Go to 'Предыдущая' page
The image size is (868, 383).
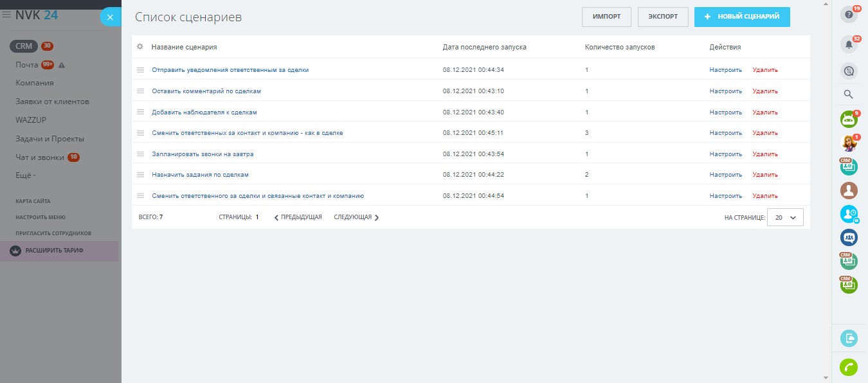click(x=298, y=217)
